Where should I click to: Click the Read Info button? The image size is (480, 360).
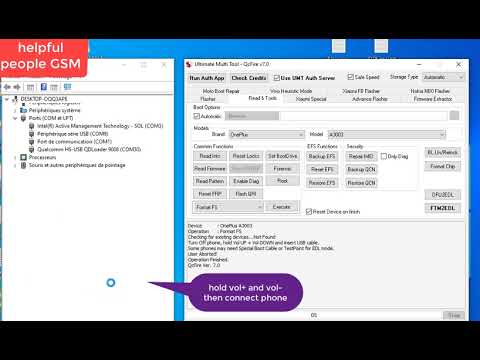(x=210, y=156)
